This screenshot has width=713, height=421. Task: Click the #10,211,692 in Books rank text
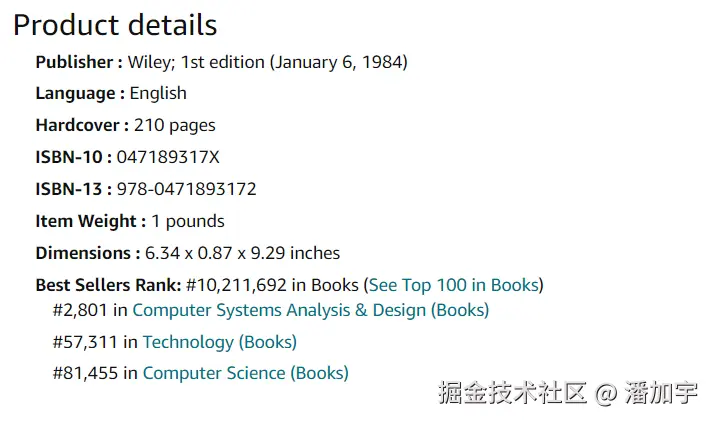pyautogui.click(x=272, y=285)
